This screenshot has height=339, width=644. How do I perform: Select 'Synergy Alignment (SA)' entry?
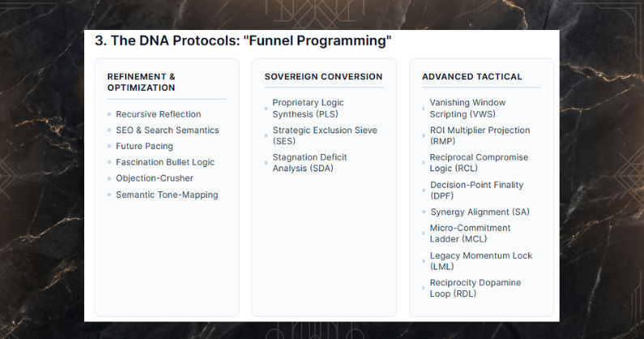click(480, 212)
